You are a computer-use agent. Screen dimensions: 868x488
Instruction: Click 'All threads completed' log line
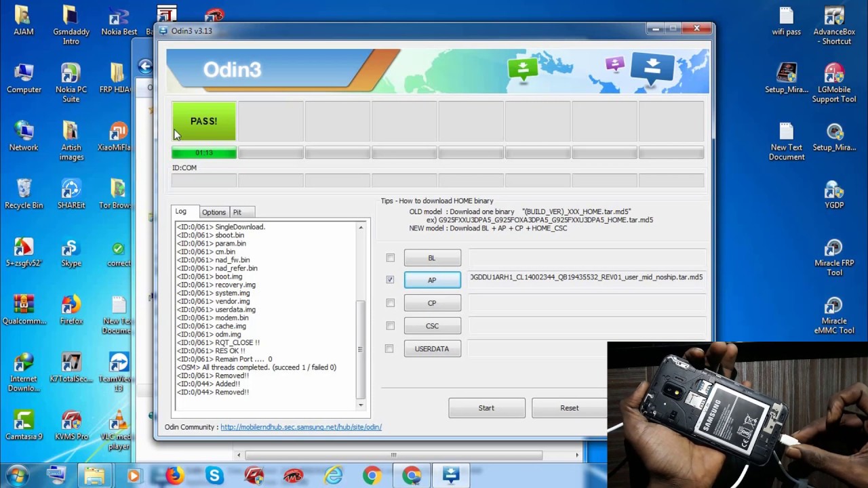256,367
